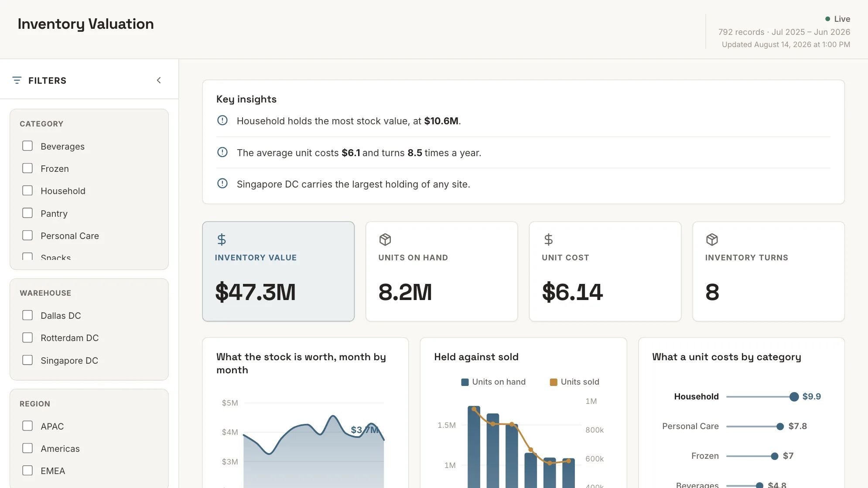Check the Pantry category checkbox
This screenshot has width=868, height=488.
27,213
